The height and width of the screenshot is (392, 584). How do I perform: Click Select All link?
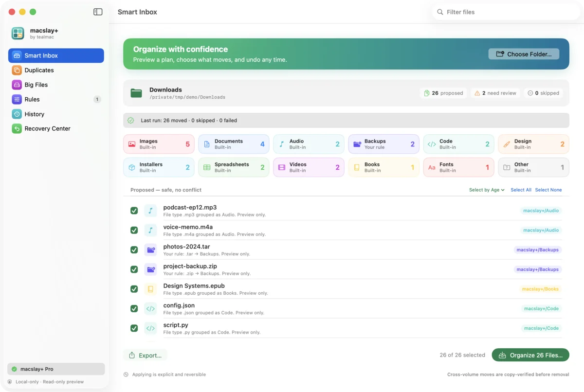[x=521, y=190]
